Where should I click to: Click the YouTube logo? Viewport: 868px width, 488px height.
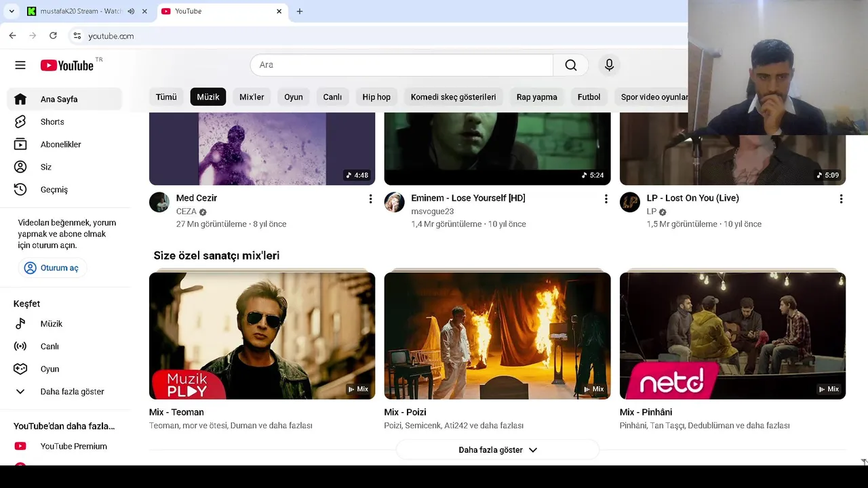66,65
